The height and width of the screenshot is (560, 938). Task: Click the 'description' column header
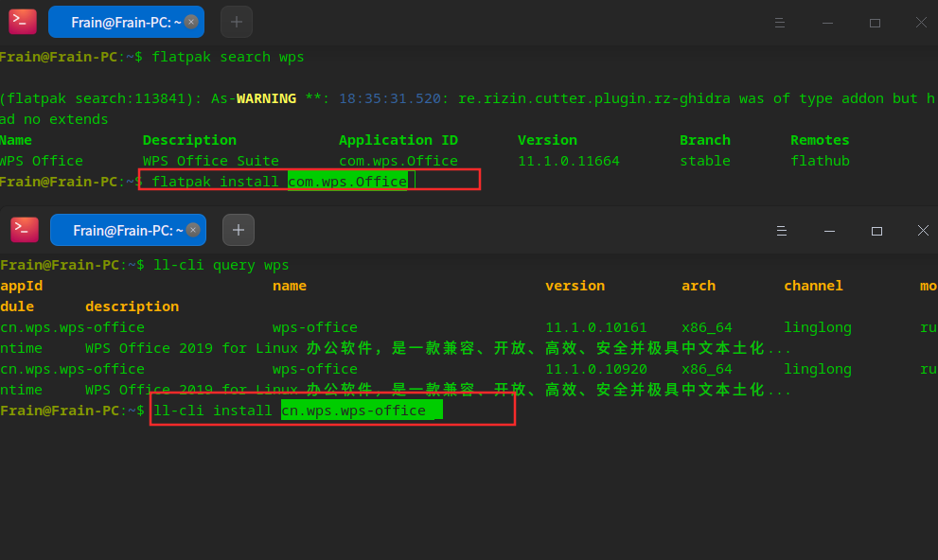pyautogui.click(x=133, y=306)
